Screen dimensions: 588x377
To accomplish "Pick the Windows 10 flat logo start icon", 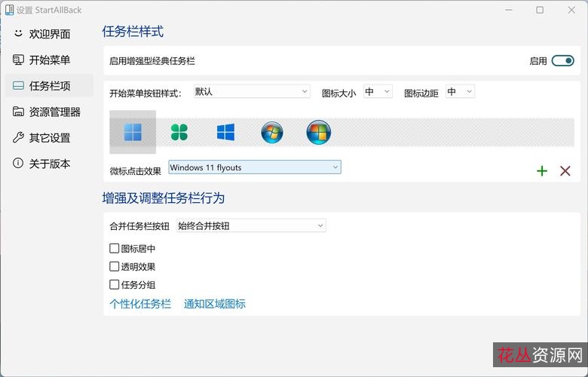I will [225, 132].
